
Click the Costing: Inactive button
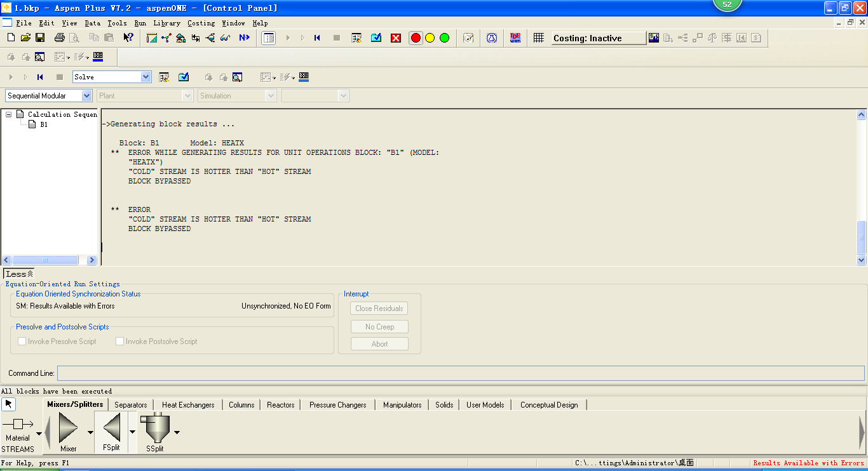click(599, 38)
